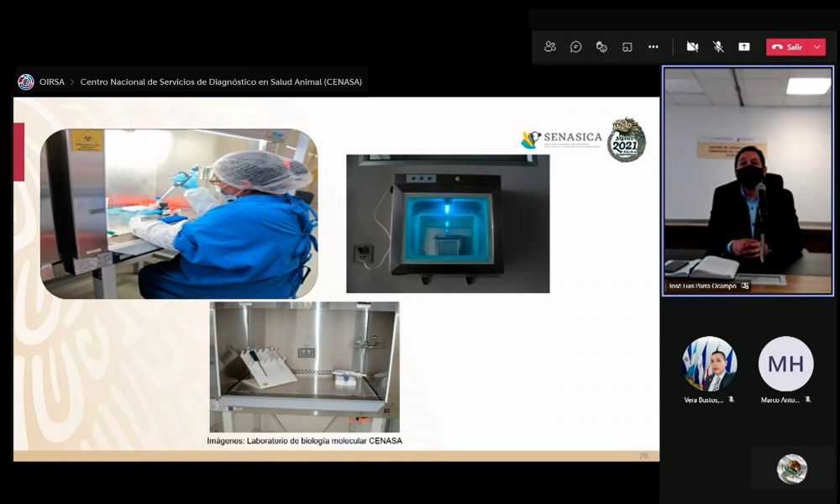
Task: Leave the meeting with Salir button
Action: pyautogui.click(x=787, y=47)
